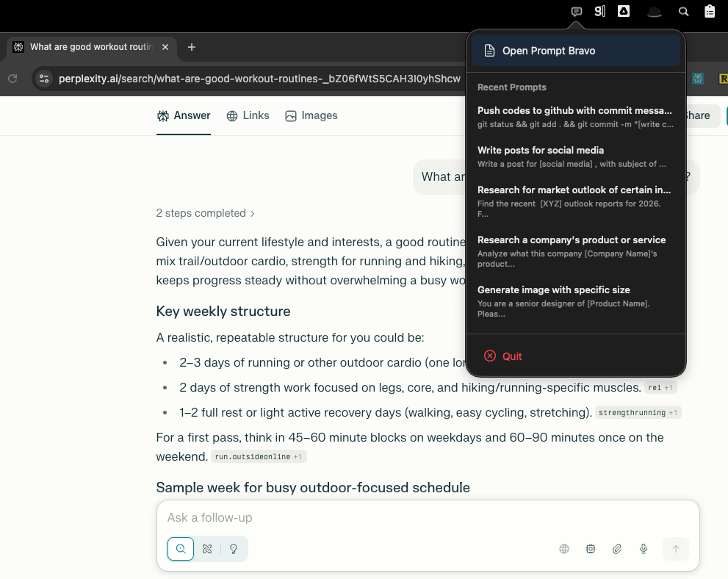This screenshot has width=728, height=579.
Task: Click the Prompt Bravo menu bar icon
Action: pos(577,11)
